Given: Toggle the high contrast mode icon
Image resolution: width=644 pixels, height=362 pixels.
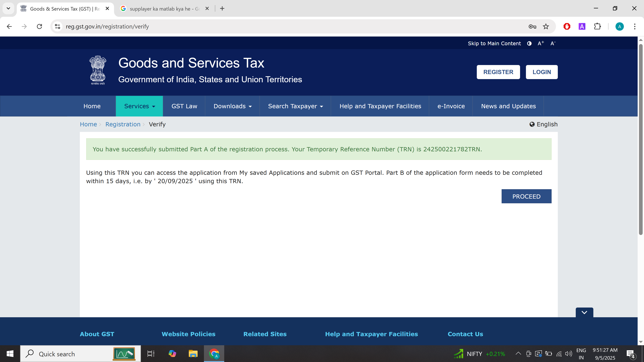Looking at the screenshot, I should click(529, 43).
